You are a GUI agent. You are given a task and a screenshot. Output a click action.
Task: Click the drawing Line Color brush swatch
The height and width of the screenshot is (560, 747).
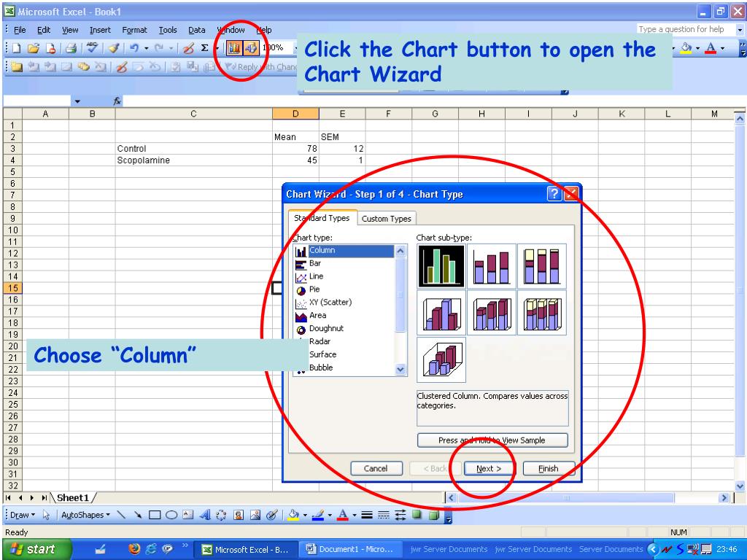coord(318,515)
